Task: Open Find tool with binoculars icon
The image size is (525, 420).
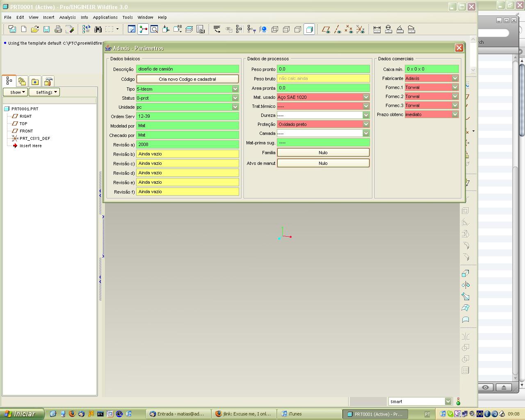Action: 98,29
